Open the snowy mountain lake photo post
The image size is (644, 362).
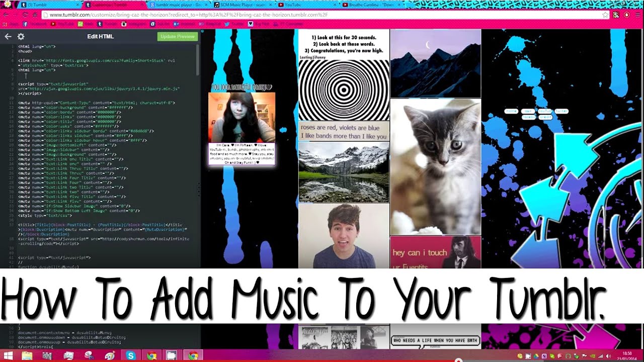pyautogui.click(x=344, y=172)
